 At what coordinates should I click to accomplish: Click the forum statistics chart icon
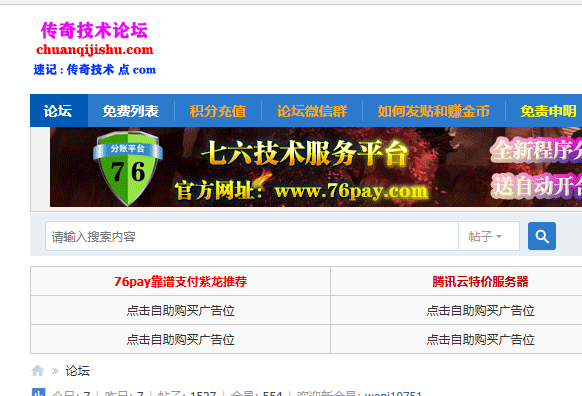click(x=39, y=392)
